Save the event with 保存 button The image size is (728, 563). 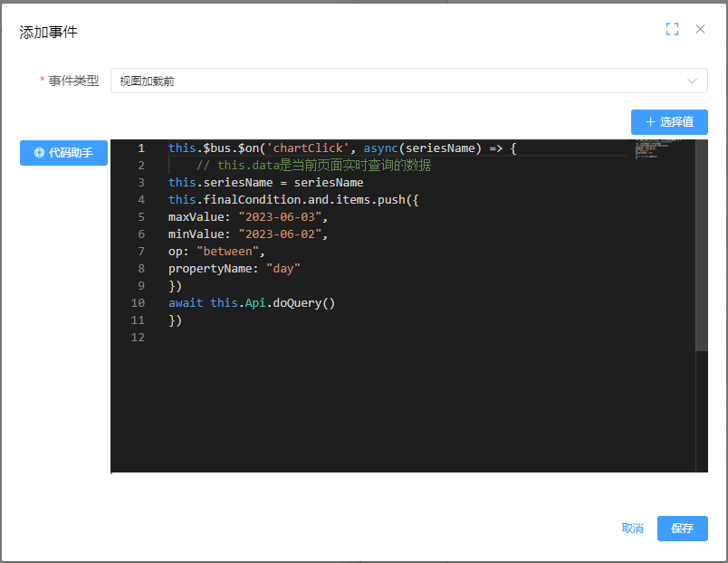click(x=682, y=529)
